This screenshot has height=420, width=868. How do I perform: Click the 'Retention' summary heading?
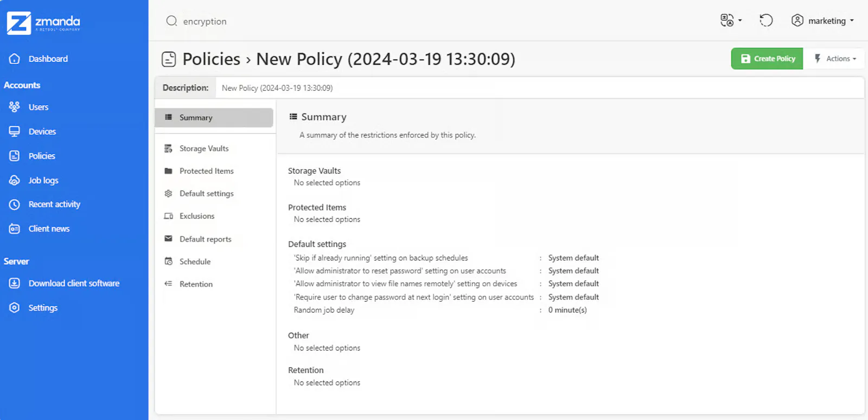pos(305,370)
